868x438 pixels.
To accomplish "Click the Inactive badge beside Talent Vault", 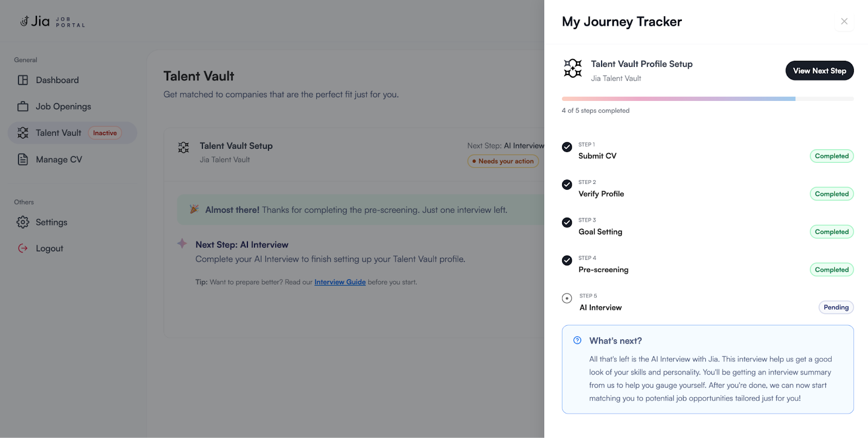I will pos(105,133).
